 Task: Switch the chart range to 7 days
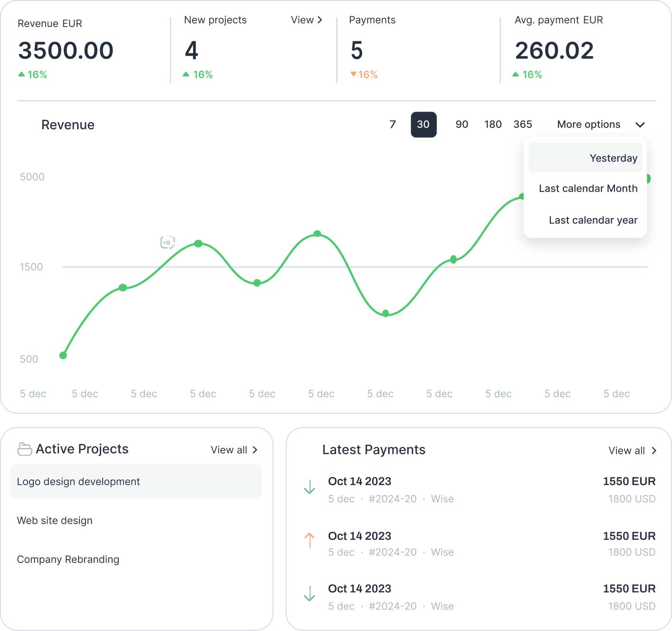[x=393, y=124]
